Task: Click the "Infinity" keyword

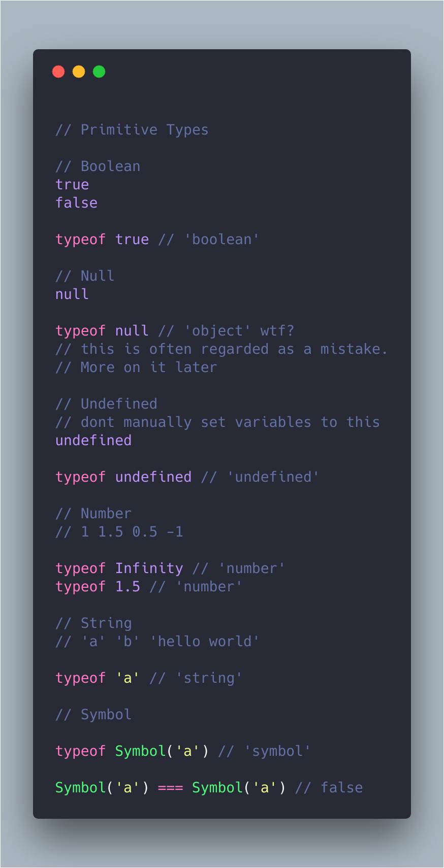Action: pyautogui.click(x=149, y=569)
